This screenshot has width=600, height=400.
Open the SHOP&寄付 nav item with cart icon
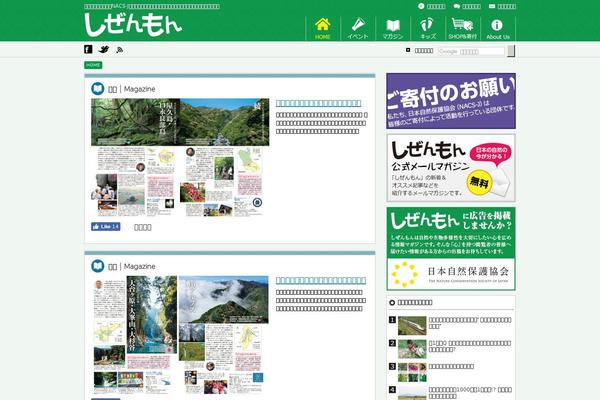pos(463,28)
